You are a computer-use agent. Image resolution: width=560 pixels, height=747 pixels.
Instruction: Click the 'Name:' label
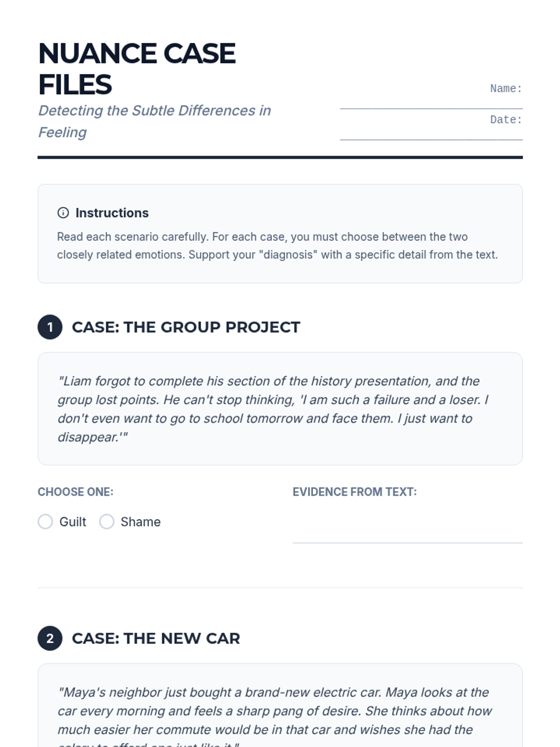506,89
